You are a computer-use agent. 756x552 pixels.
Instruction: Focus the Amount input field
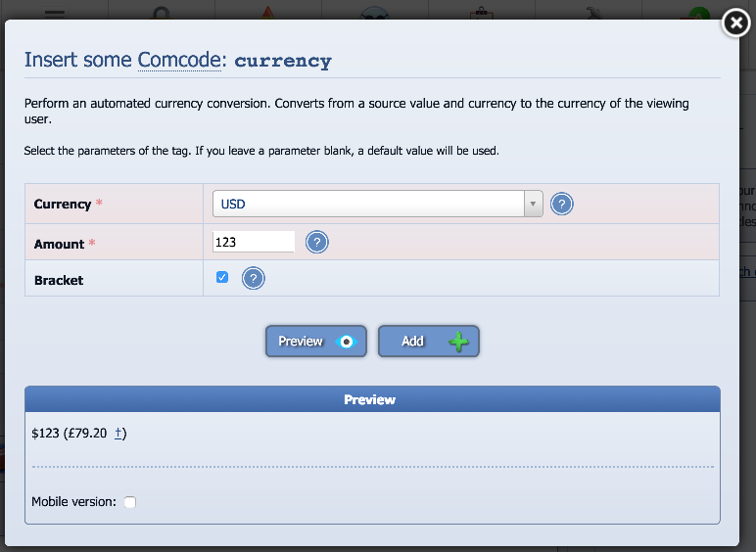click(253, 242)
